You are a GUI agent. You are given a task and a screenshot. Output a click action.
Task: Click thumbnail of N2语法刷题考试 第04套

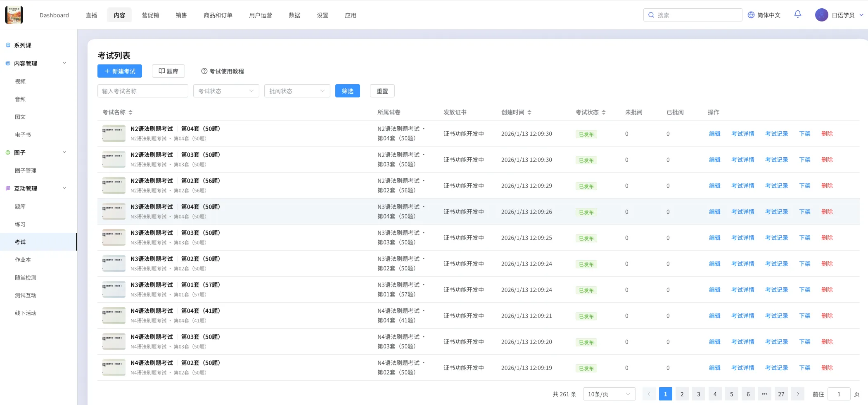(114, 133)
